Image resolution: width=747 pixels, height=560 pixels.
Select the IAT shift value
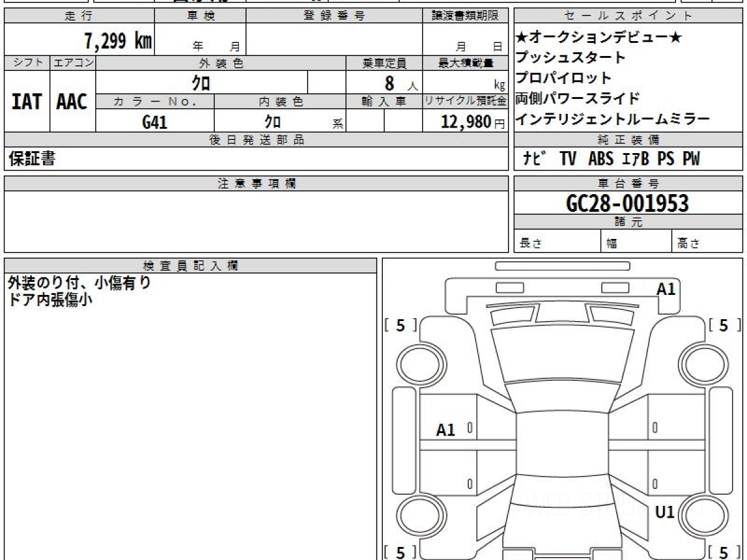click(27, 101)
